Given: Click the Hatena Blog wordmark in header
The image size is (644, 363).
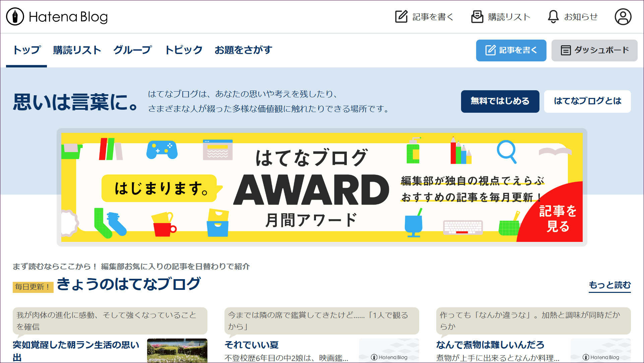Looking at the screenshot, I should click(x=68, y=17).
